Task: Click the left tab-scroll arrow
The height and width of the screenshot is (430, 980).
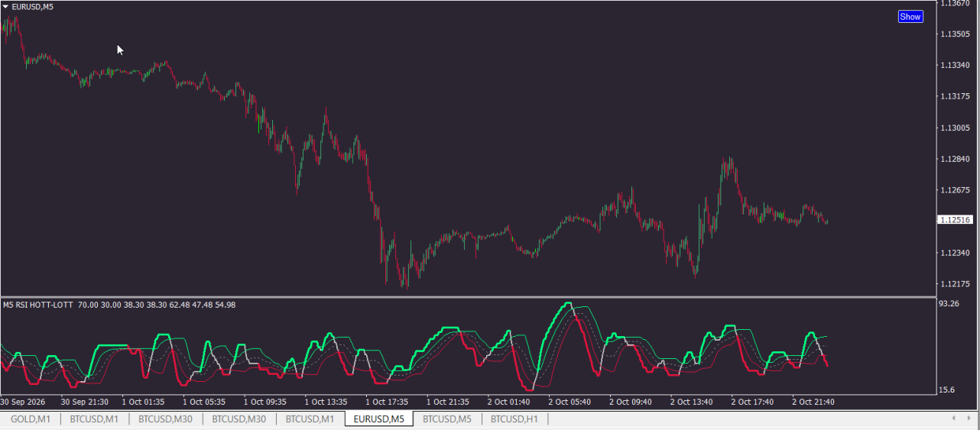Action: (953, 418)
